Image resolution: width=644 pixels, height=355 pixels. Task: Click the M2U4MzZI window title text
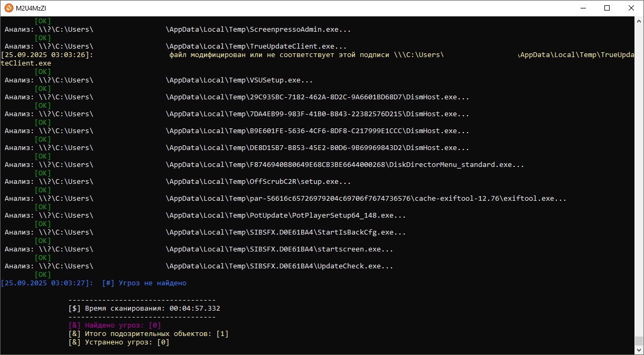(31, 8)
